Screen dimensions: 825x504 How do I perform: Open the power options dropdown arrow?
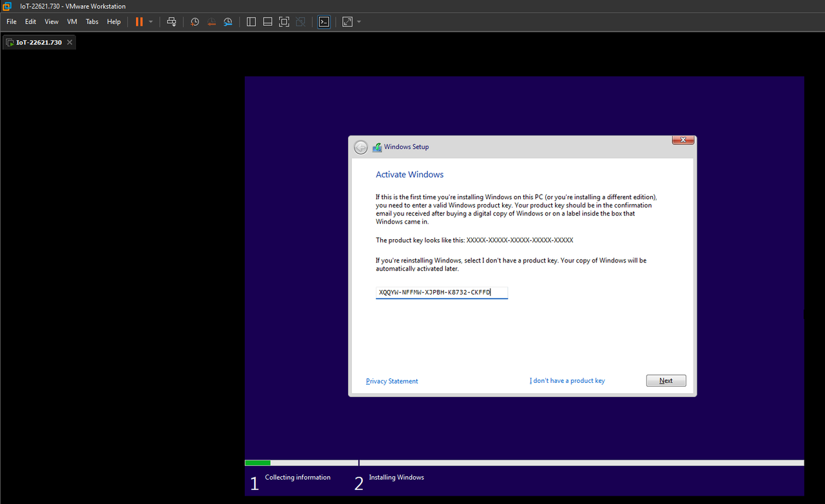[x=151, y=22]
